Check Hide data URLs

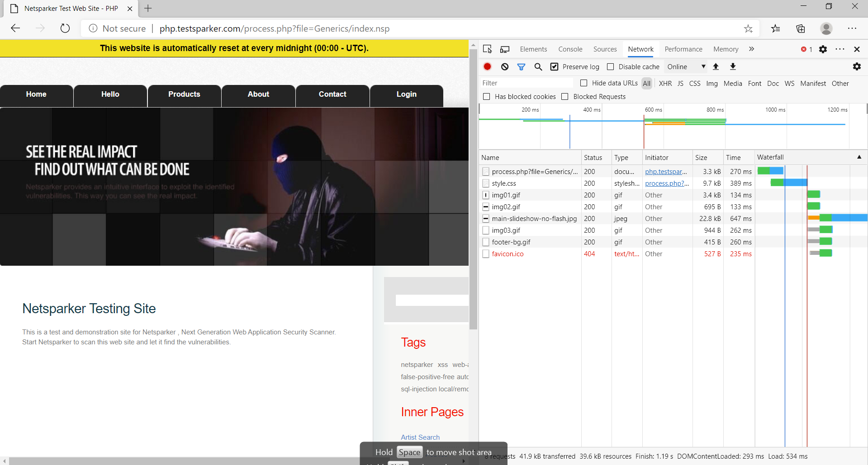coord(584,83)
